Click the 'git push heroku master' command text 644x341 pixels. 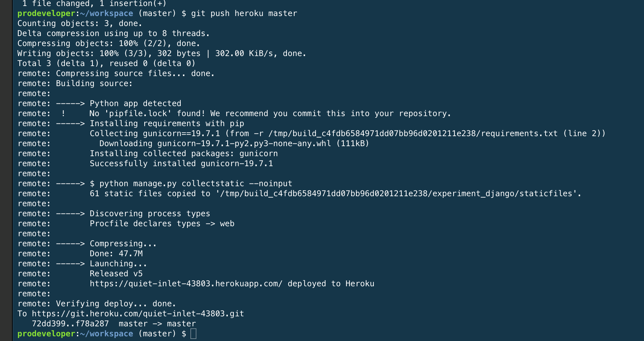244,13
